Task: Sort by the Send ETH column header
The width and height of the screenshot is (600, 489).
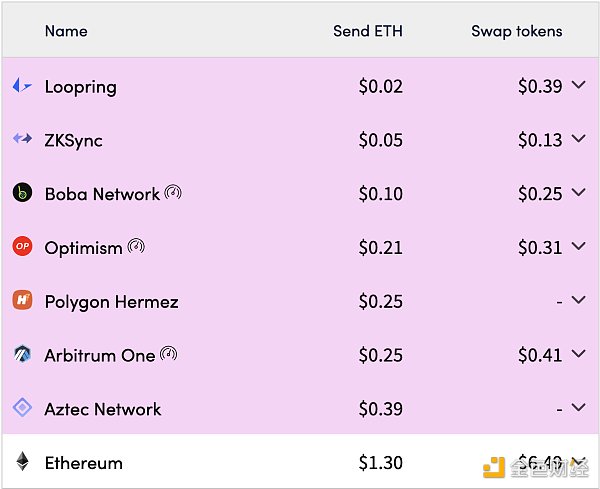Action: point(367,31)
